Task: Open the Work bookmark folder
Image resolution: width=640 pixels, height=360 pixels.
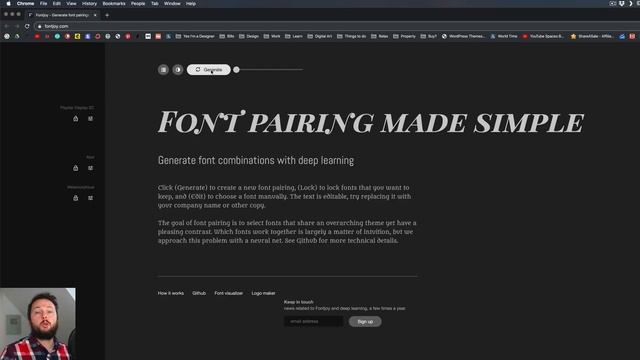Action: (272, 36)
